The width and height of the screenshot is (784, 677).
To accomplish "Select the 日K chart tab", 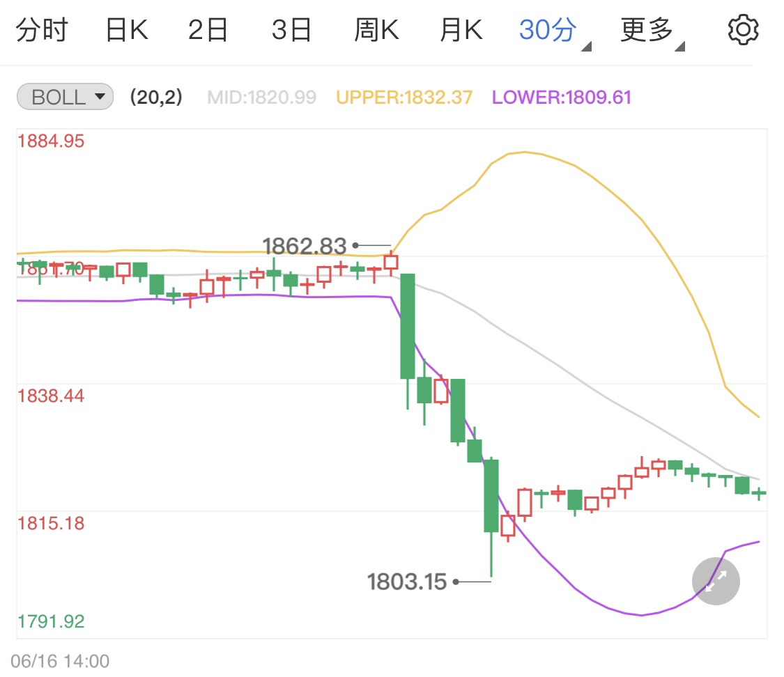I will 127,30.
